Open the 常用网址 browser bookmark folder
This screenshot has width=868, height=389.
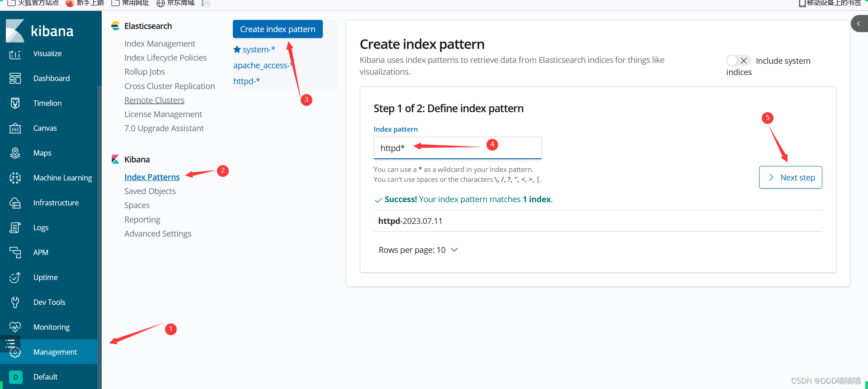tap(131, 3)
